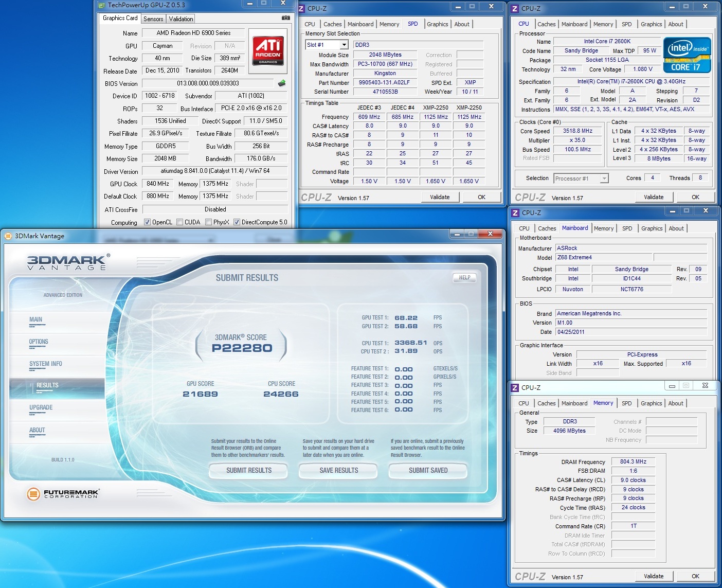722x588 pixels.
Task: Open the Caches tab in the CPU-Z SPD window
Action: click(333, 24)
